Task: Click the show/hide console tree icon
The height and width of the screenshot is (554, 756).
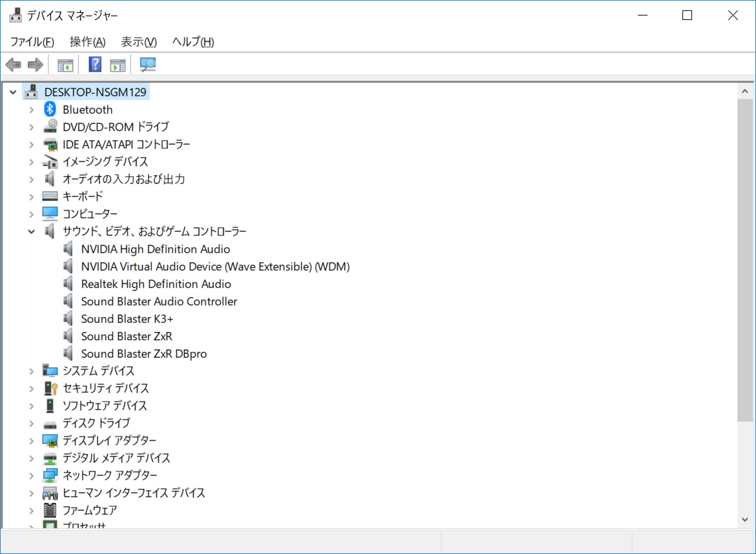Action: point(65,65)
